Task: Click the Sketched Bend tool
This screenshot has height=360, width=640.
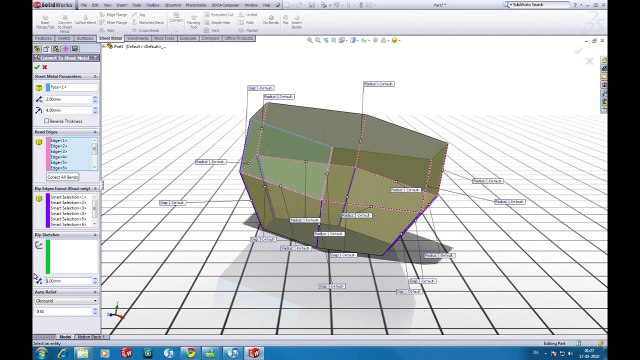Action: pos(148,22)
